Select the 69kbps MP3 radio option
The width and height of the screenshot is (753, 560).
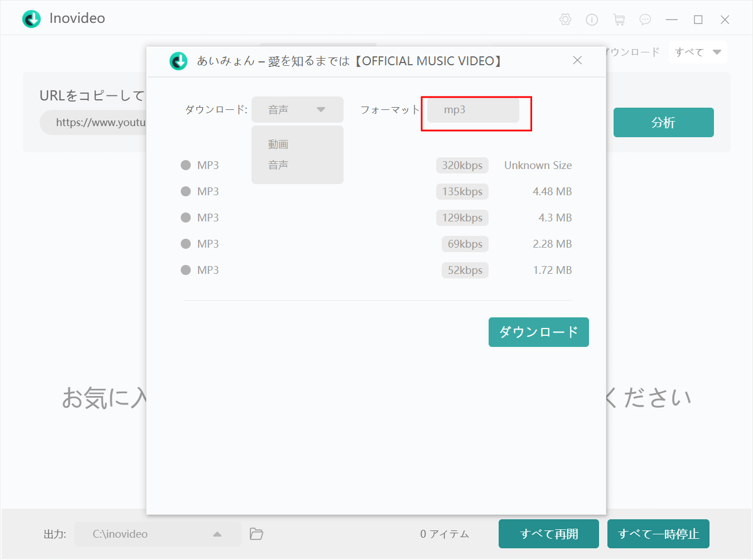click(186, 244)
